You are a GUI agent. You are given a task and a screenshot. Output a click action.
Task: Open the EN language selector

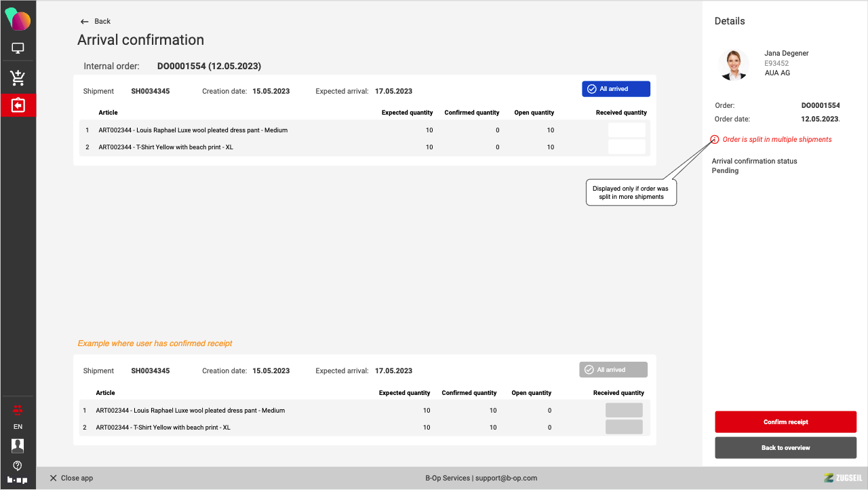(18, 427)
